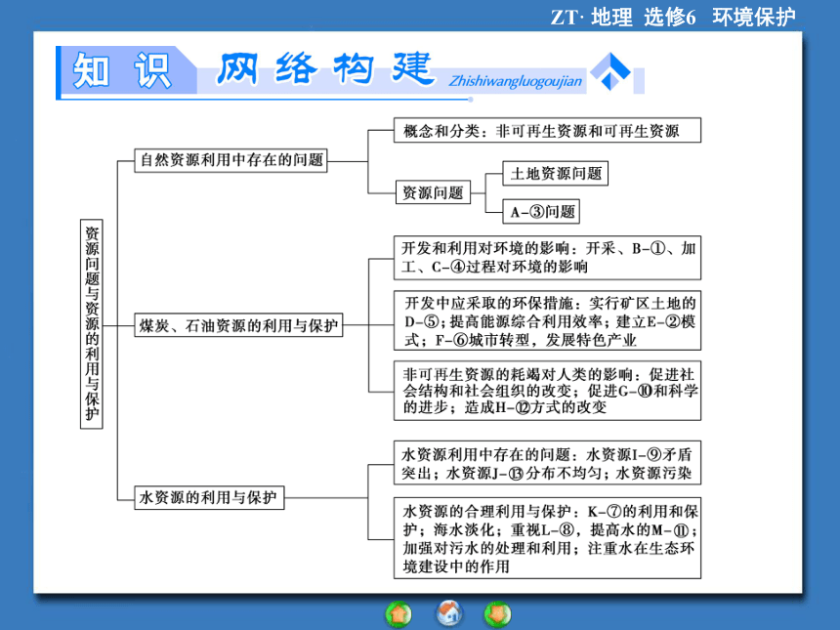Click header text ZT· 地理 选修6 环境保护
Viewport: 840px width, 630px height.
(x=673, y=18)
